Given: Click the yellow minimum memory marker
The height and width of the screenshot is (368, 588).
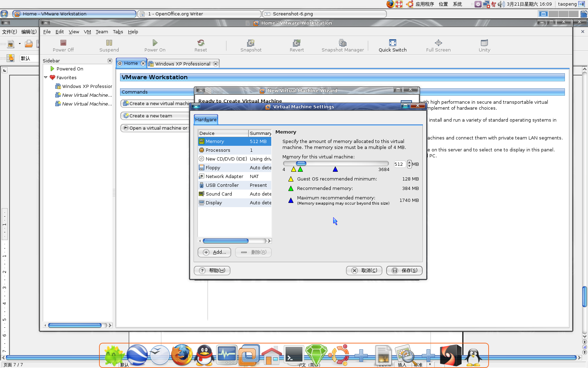Looking at the screenshot, I should pyautogui.click(x=294, y=169).
